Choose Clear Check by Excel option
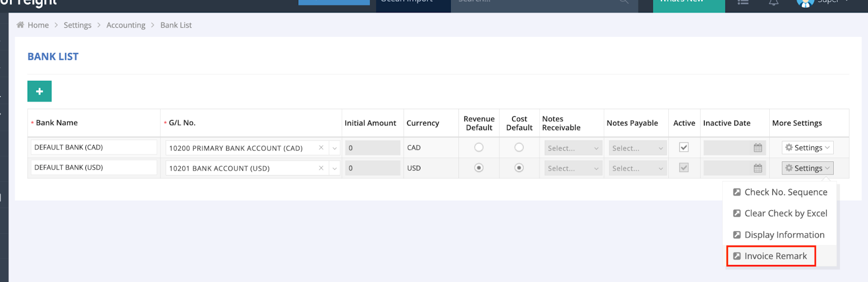This screenshot has width=868, height=282. pos(785,214)
